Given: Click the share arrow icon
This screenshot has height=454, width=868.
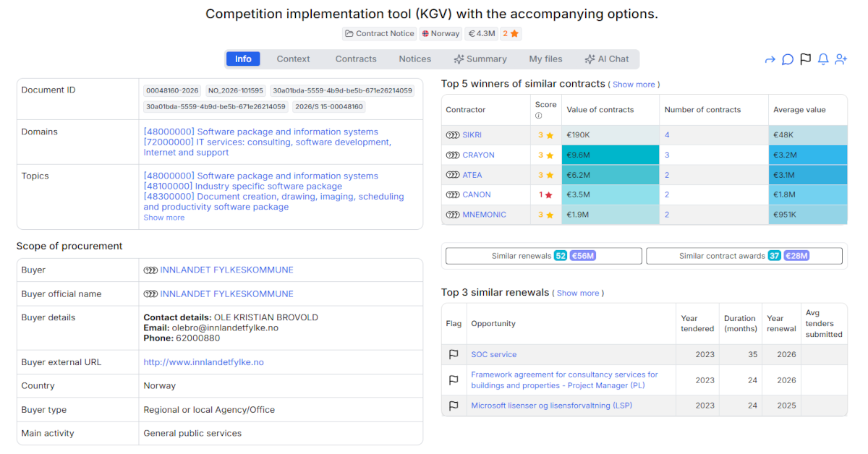Looking at the screenshot, I should 770,59.
